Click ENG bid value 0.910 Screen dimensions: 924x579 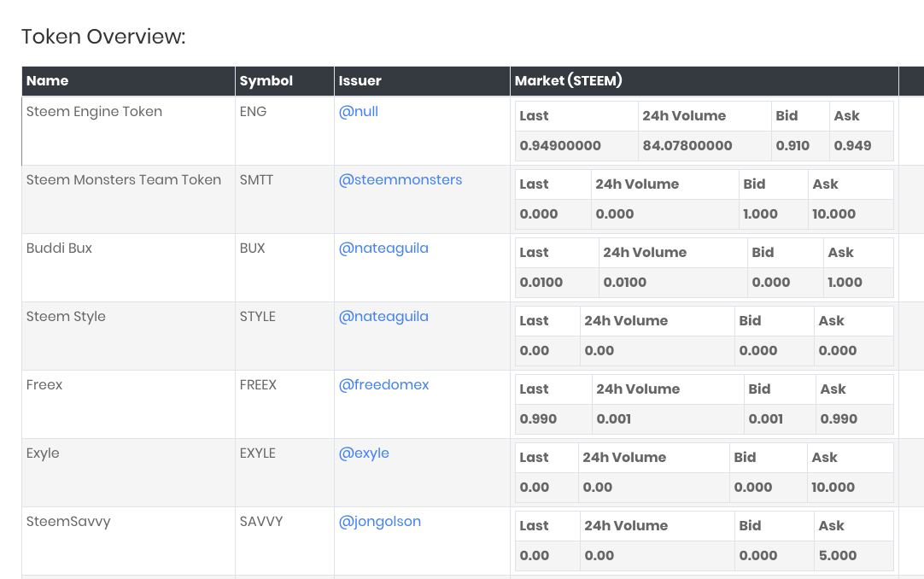792,145
